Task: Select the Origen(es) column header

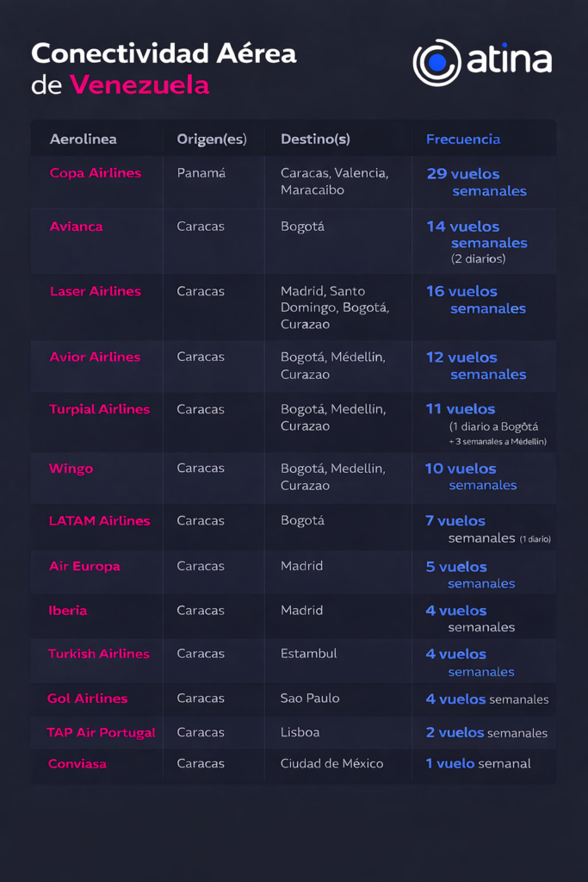Action: coord(211,139)
